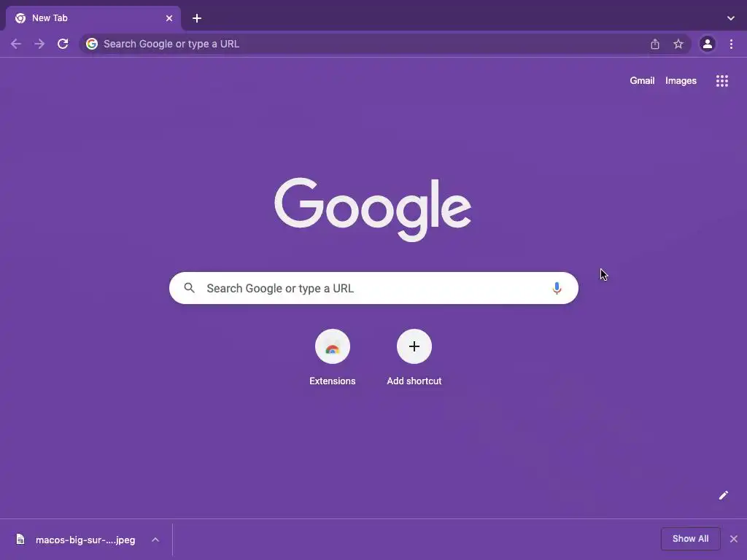Image resolution: width=747 pixels, height=560 pixels.
Task: Bookmark this tab with the star icon
Action: (x=678, y=44)
